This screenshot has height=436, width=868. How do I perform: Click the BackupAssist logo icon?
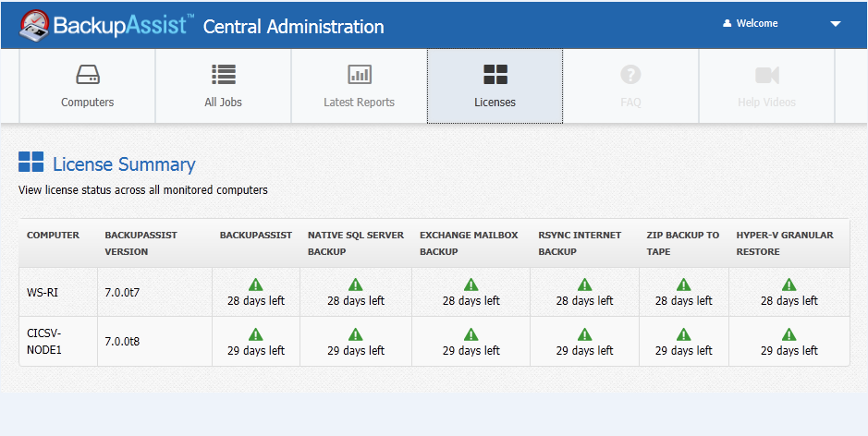coord(34,26)
